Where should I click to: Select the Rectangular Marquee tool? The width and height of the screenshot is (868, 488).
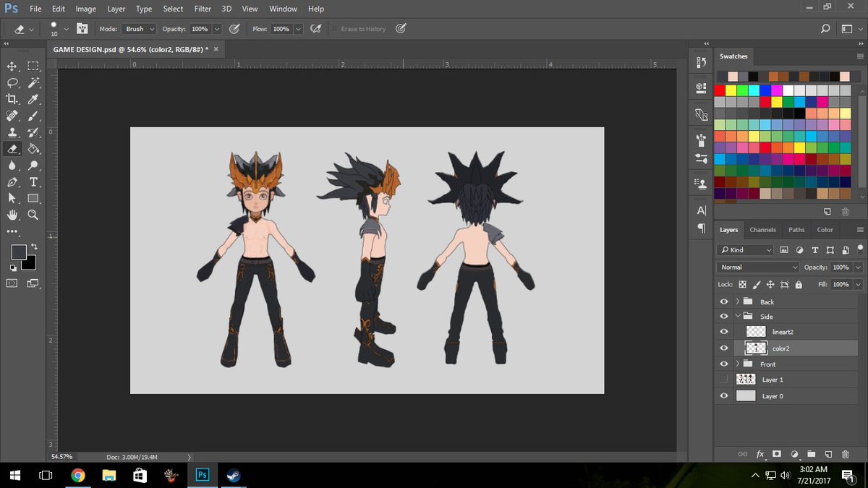[33, 66]
